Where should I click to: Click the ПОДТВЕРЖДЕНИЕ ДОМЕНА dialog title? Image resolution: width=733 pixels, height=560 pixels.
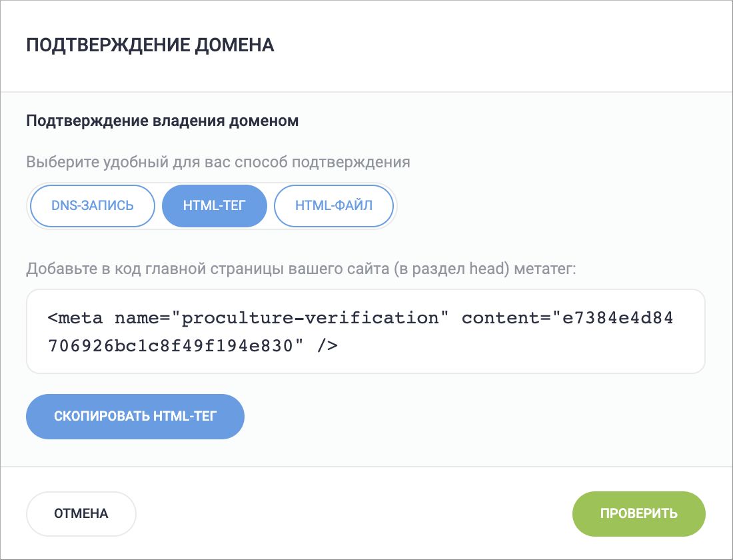[x=150, y=45]
